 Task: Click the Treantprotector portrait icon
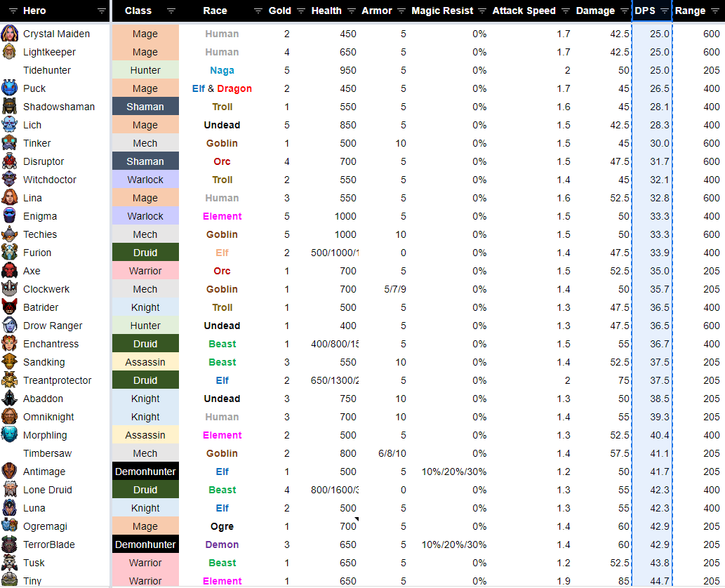pos(9,380)
